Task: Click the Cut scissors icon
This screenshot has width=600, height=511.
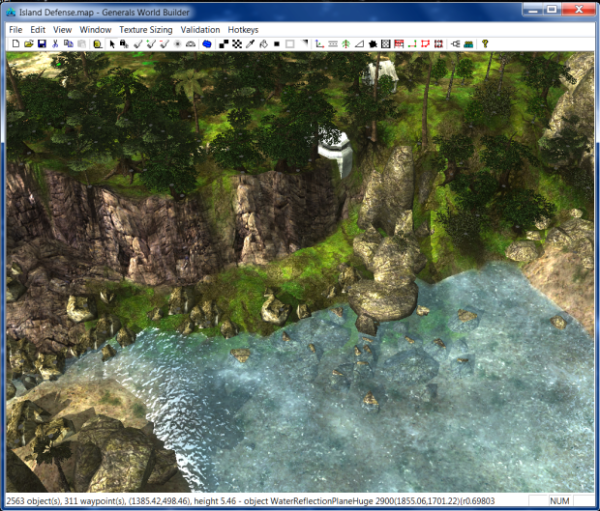Action: tap(55, 44)
